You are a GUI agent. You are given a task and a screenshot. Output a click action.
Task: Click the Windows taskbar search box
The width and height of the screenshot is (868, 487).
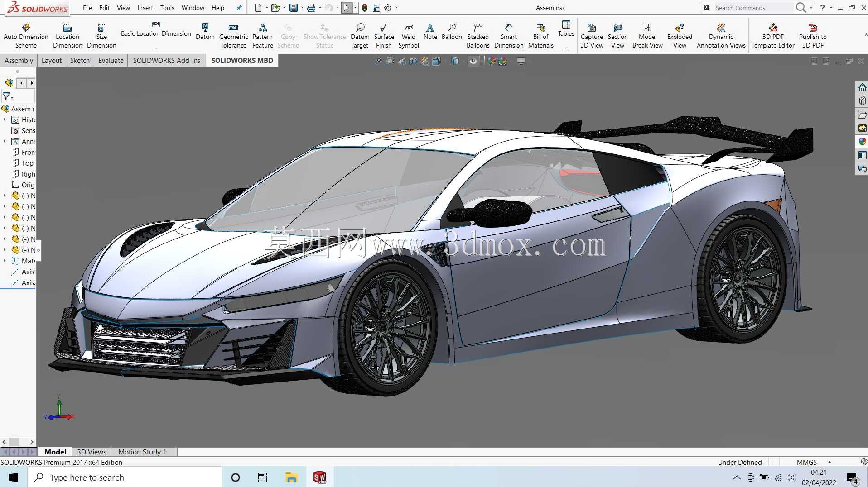125,477
